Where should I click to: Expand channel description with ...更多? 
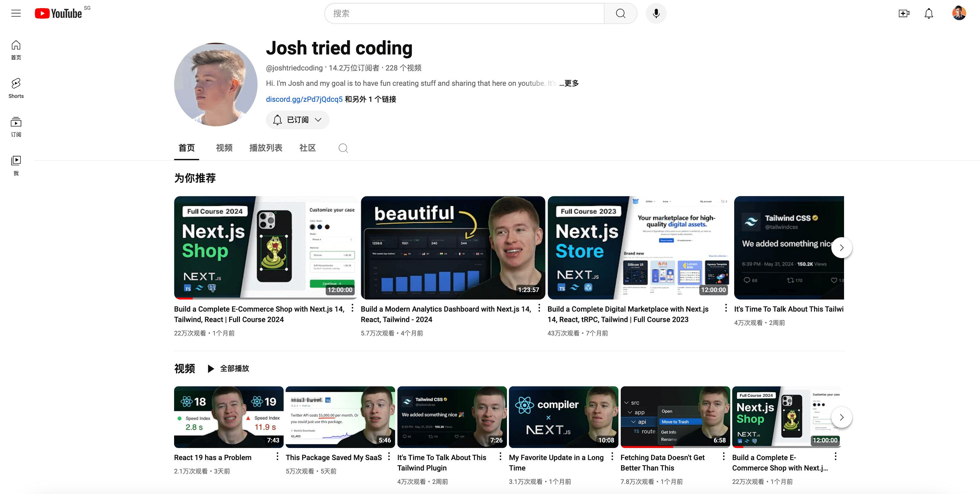pos(569,84)
